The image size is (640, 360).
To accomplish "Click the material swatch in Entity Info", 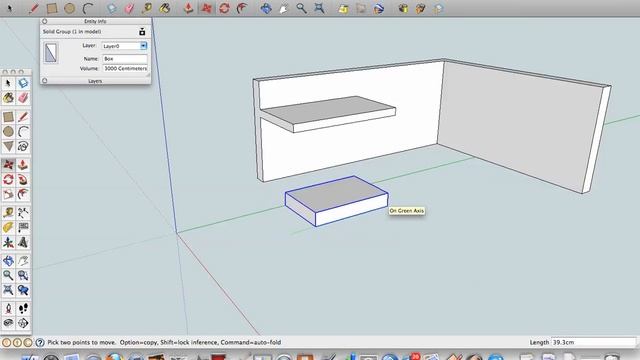I will pos(51,53).
